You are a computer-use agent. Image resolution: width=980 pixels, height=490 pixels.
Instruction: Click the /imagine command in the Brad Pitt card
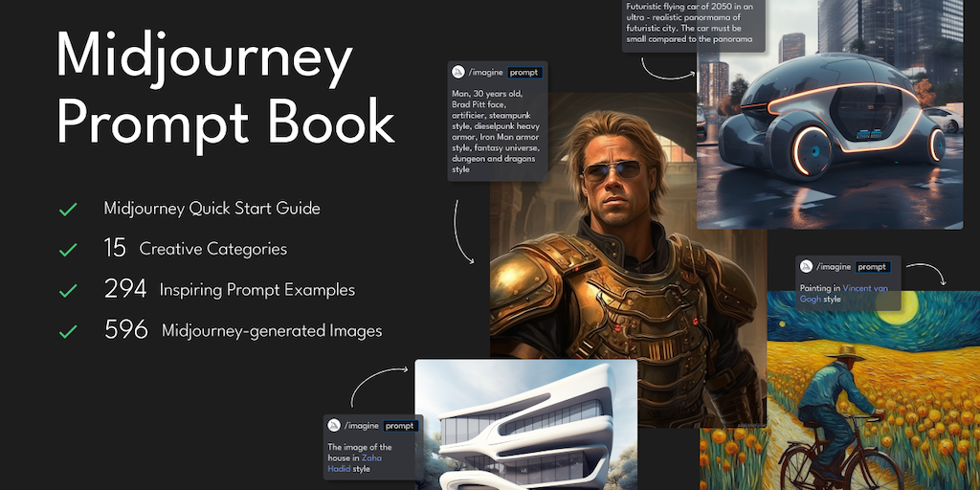pyautogui.click(x=485, y=73)
